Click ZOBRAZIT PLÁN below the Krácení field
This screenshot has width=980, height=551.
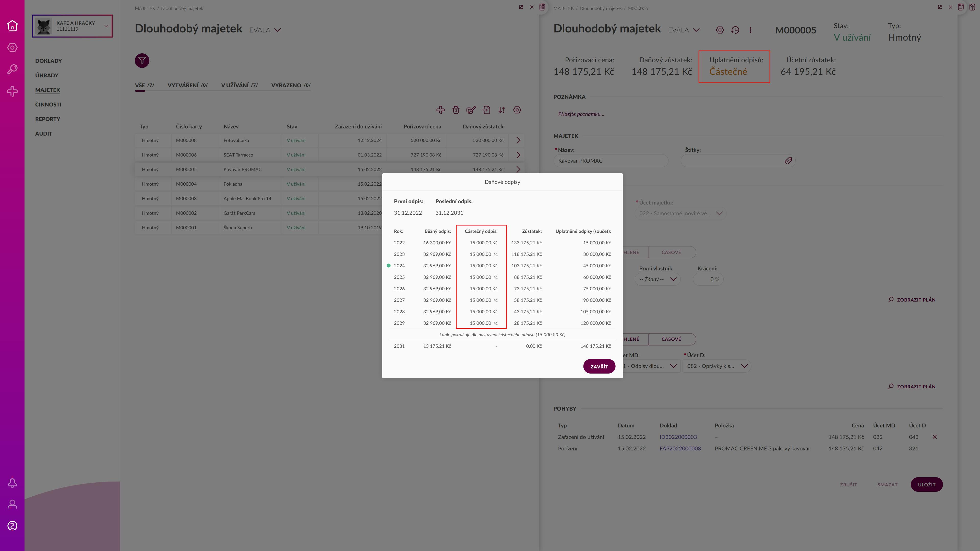tap(912, 300)
